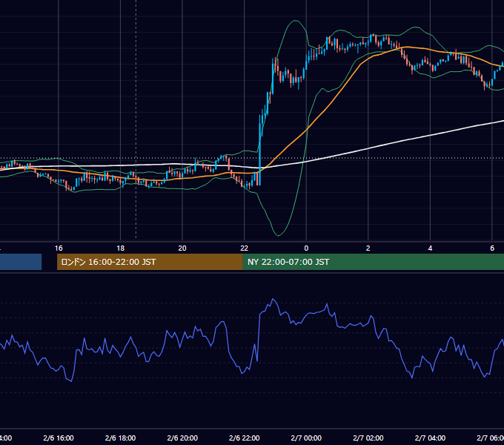Click the 2 hour label on the price chart axis
The height and width of the screenshot is (445, 504).
(x=368, y=248)
